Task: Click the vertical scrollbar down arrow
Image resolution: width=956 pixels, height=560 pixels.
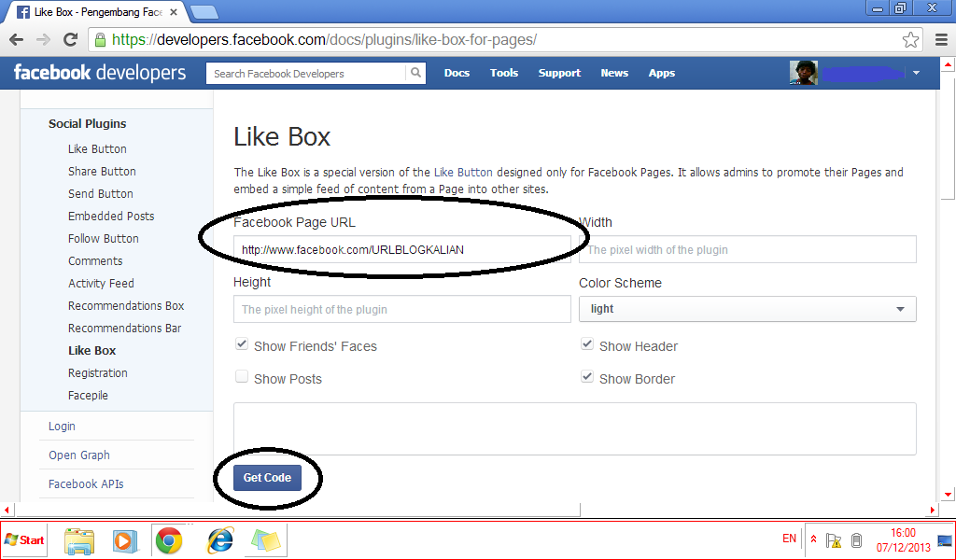Action: 948,494
